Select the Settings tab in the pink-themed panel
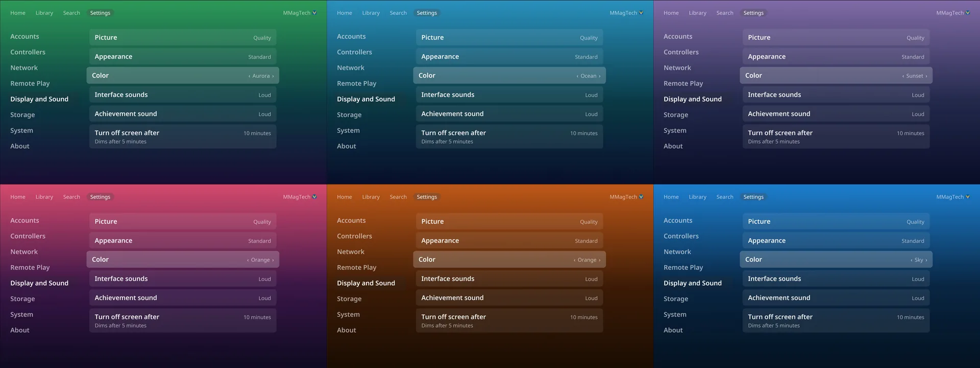This screenshot has height=368, width=980. pos(100,197)
